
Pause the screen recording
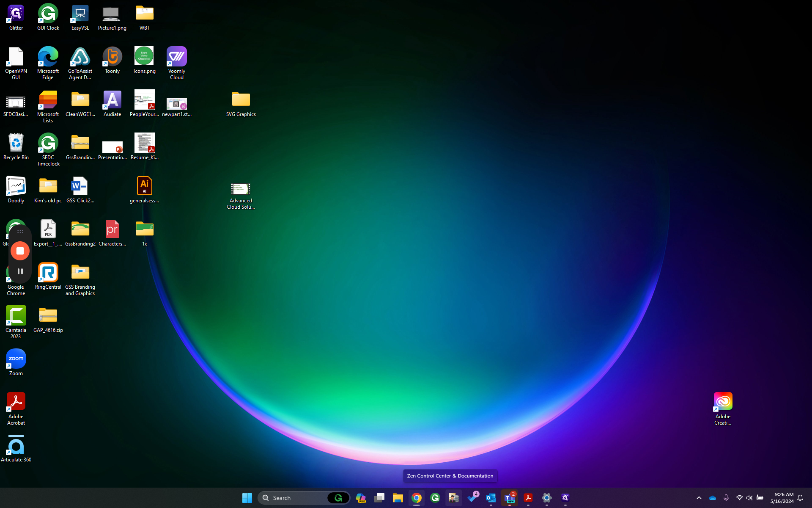coord(20,271)
